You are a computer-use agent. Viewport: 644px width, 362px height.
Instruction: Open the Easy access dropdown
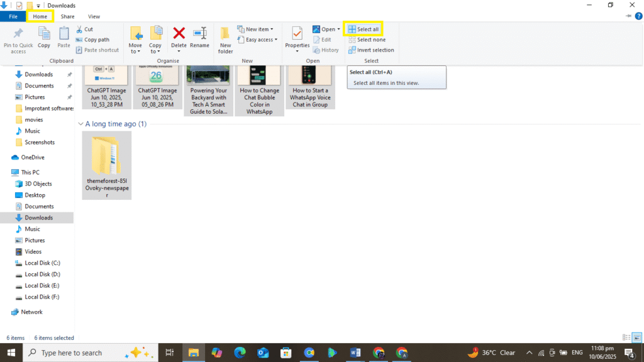pyautogui.click(x=257, y=40)
